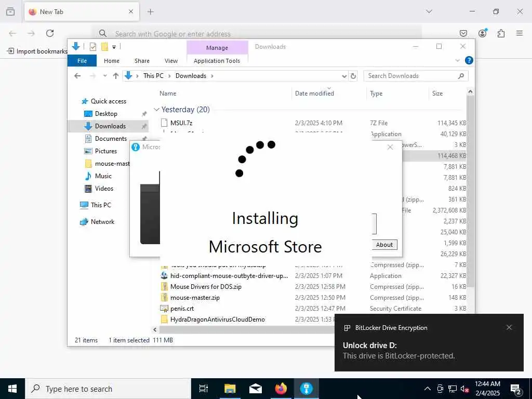Screen dimensions: 532x399
Task: Sort by Name column header
Action: (168, 94)
